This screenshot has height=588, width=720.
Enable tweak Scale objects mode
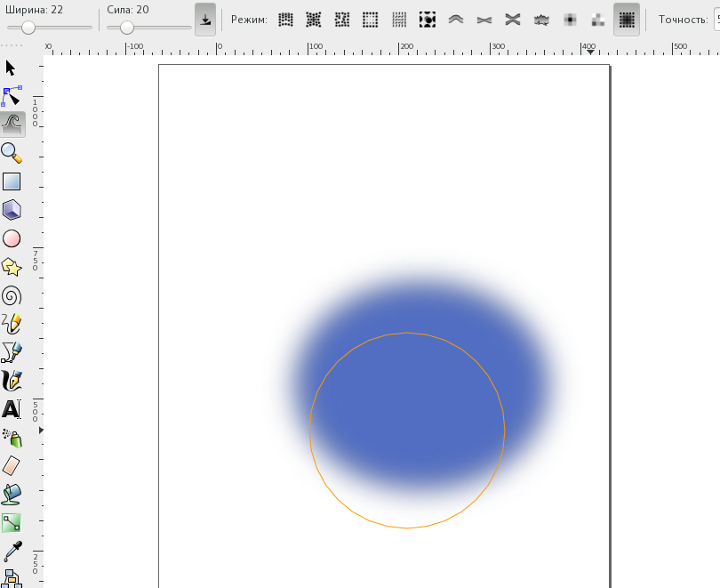pyautogui.click(x=370, y=20)
